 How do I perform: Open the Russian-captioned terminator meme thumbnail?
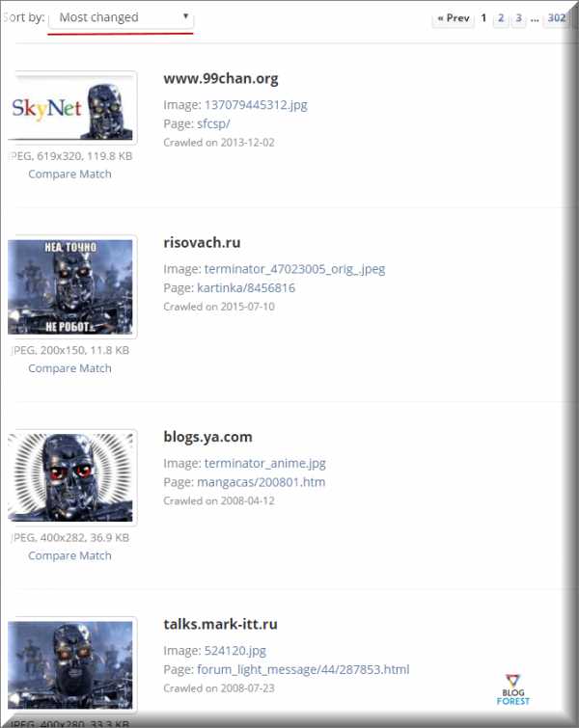pos(72,286)
